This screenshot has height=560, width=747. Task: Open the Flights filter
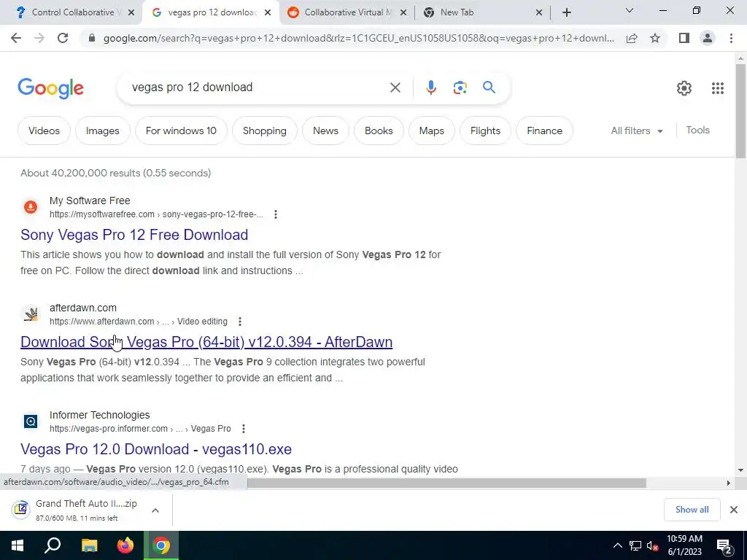(x=485, y=131)
